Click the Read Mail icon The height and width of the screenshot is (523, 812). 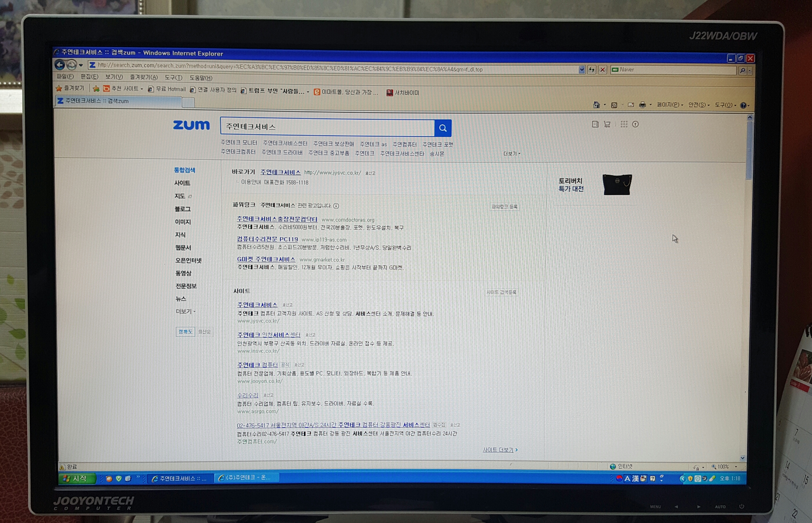631,105
